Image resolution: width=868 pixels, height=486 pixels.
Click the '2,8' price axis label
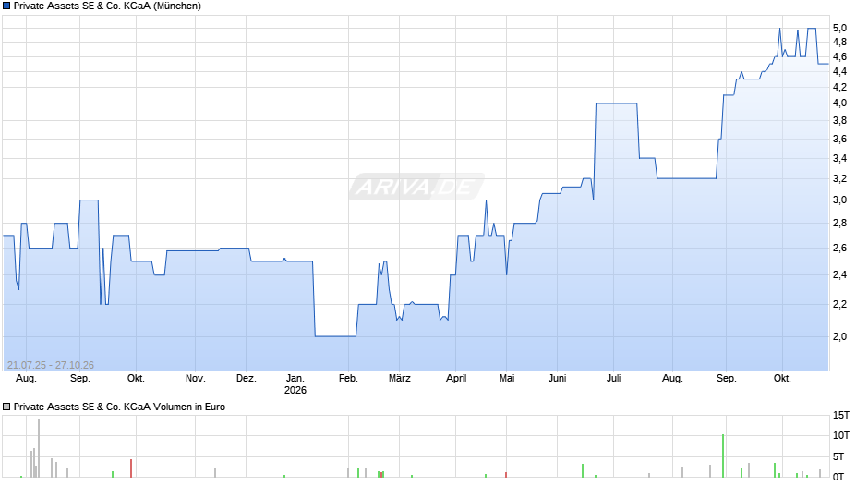(839, 224)
